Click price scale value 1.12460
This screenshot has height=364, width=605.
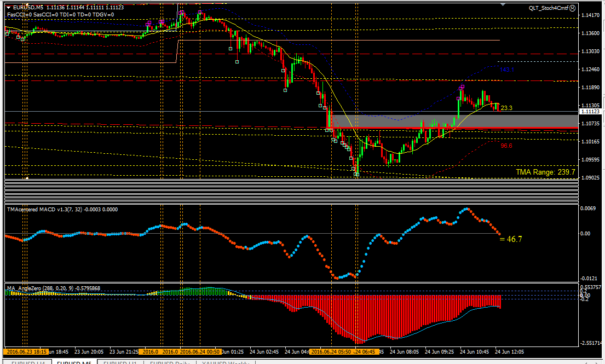(x=590, y=70)
